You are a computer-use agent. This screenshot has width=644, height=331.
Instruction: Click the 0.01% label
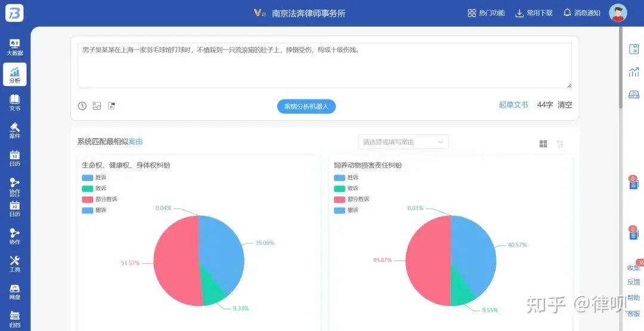(x=415, y=208)
